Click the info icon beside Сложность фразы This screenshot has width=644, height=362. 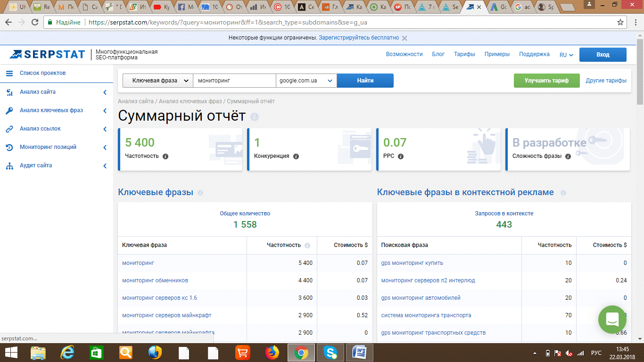click(x=568, y=156)
